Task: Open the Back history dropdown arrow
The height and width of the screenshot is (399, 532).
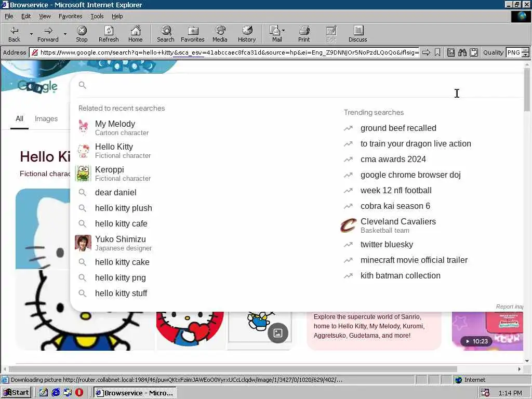Action: (31, 34)
